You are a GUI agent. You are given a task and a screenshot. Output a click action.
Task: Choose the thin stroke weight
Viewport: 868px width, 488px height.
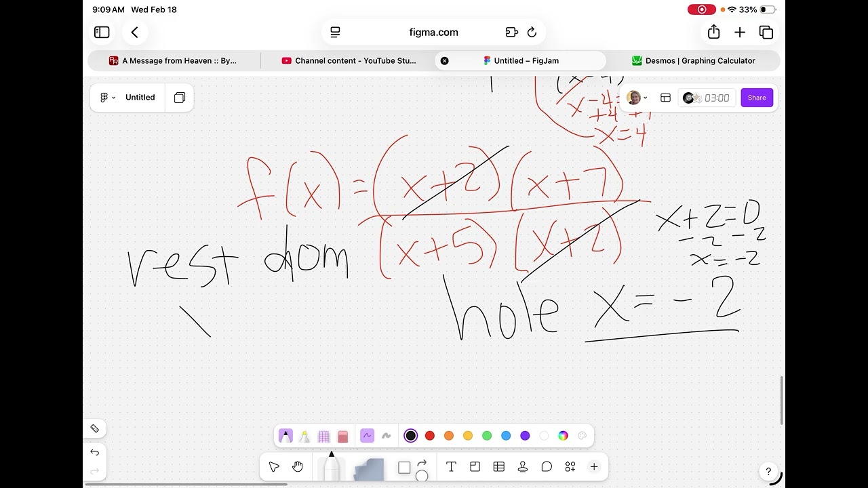point(367,436)
